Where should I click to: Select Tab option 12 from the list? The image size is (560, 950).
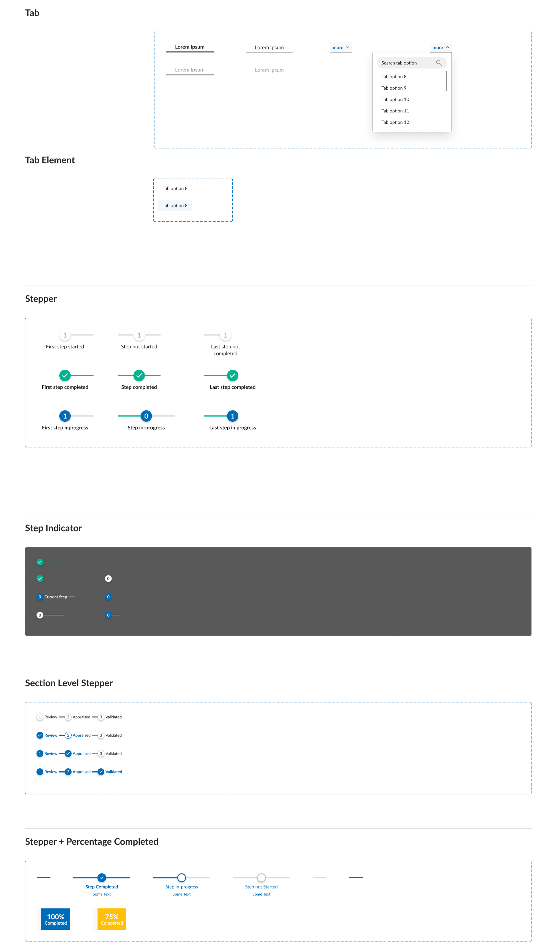[395, 122]
